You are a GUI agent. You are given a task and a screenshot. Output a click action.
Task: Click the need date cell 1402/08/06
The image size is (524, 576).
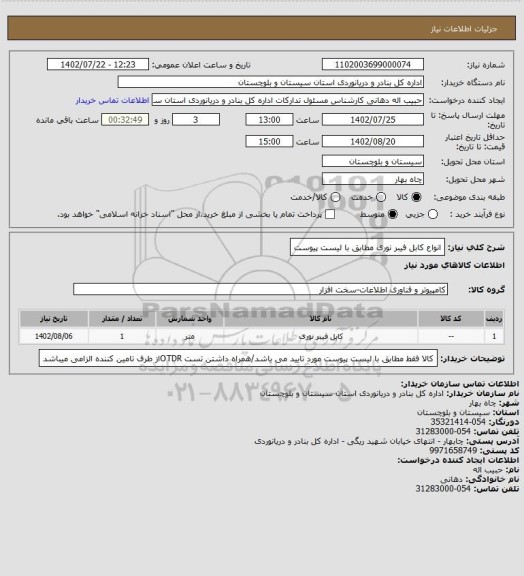[54, 336]
